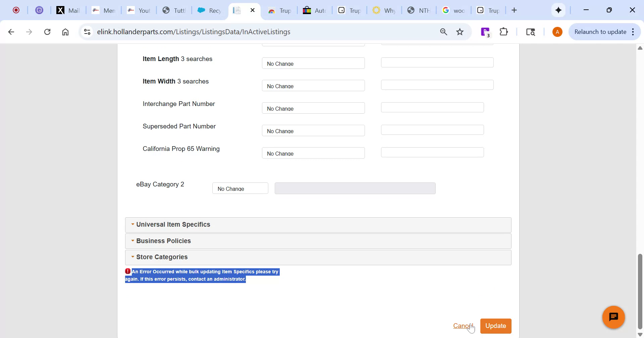
Task: Click the Relaunch to update button
Action: (x=600, y=32)
